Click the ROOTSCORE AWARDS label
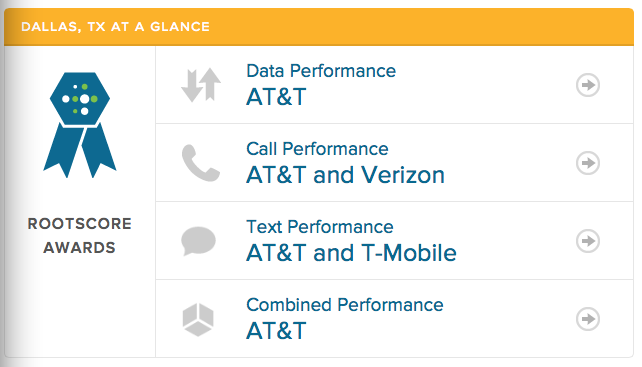This screenshot has width=642, height=367. tap(80, 236)
